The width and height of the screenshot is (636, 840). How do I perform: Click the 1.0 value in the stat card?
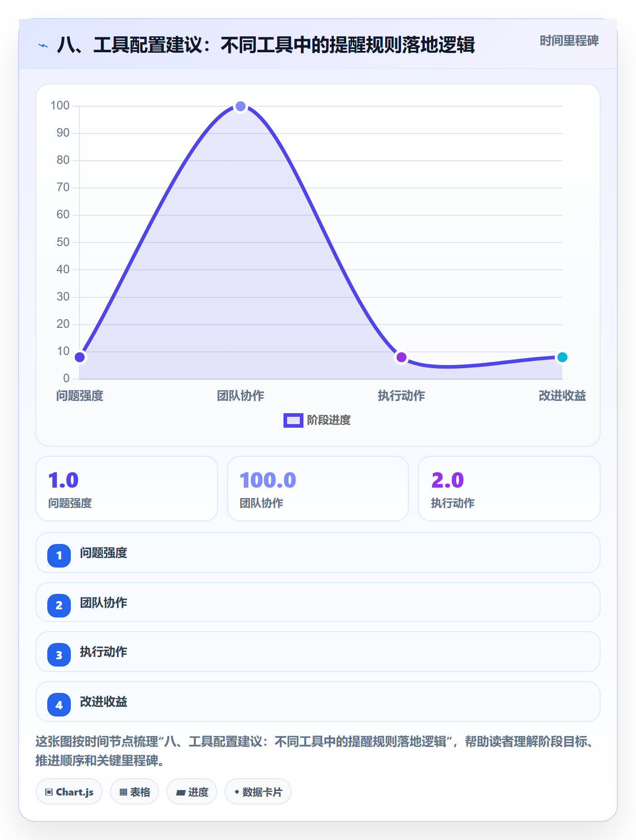click(x=64, y=480)
